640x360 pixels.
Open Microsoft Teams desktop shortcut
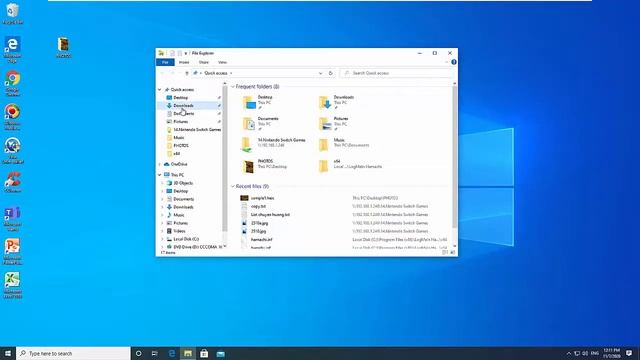click(13, 218)
